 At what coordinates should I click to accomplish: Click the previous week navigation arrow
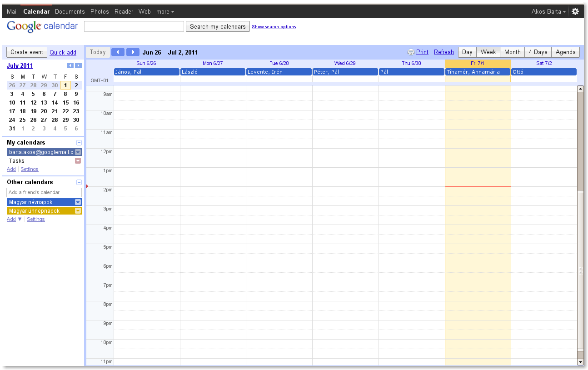click(118, 52)
